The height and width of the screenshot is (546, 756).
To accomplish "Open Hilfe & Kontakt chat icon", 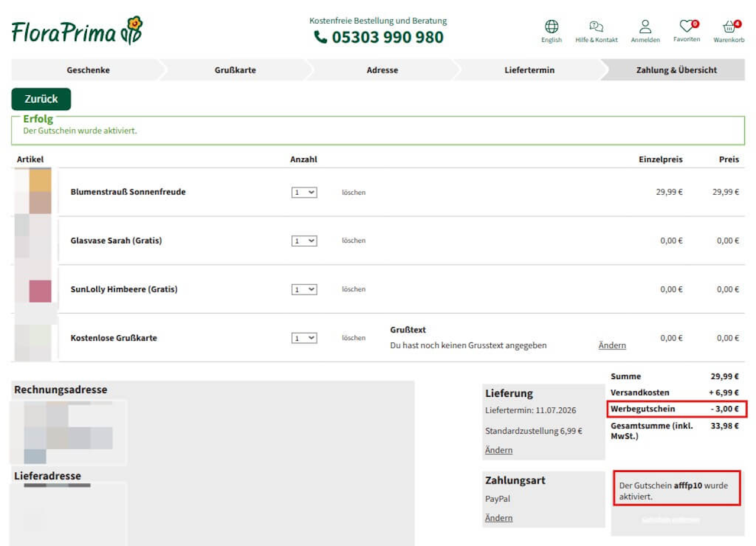I will tap(596, 27).
